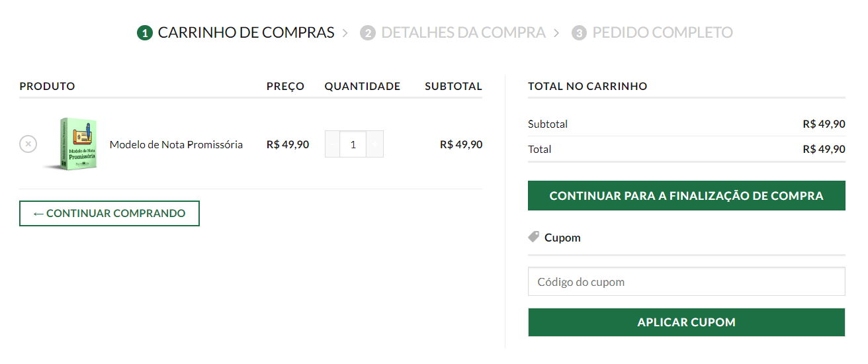Decrease quantity with the minus stepper
The width and height of the screenshot is (868, 364).
point(332,144)
